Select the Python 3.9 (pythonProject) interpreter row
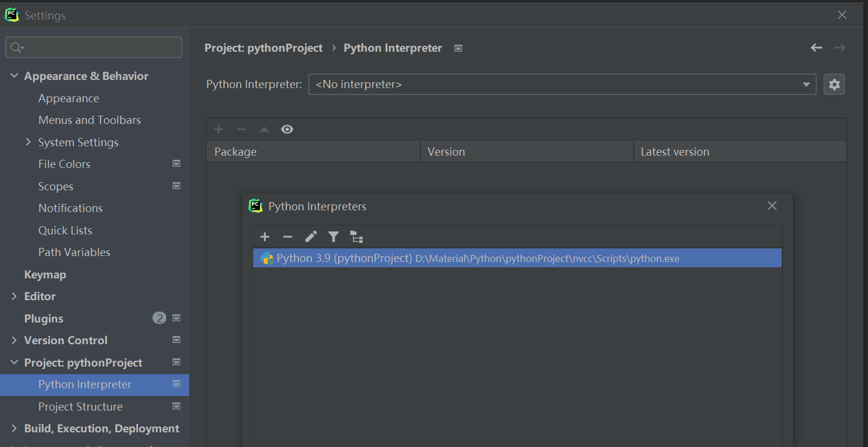 pos(517,258)
